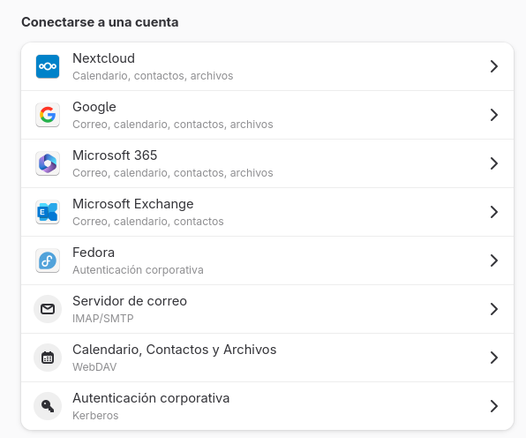Viewport: 526px width, 438px height.
Task: Click the Google G logo icon
Action: pyautogui.click(x=48, y=115)
